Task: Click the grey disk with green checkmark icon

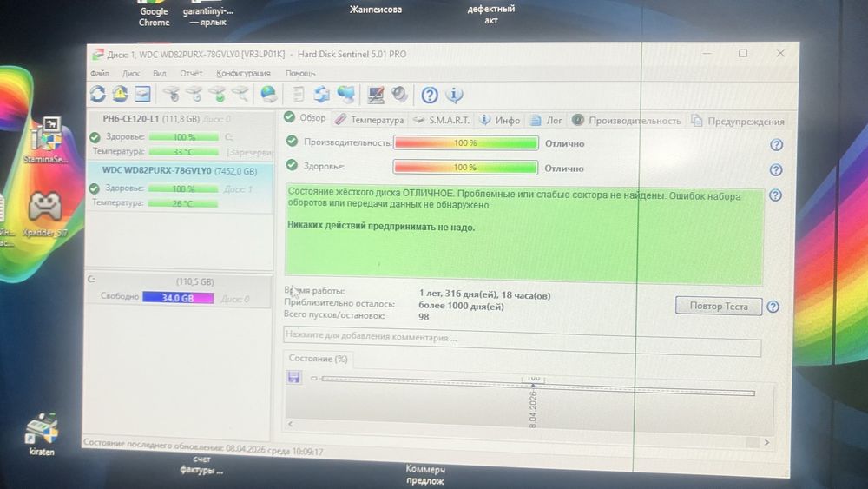Action: point(218,94)
